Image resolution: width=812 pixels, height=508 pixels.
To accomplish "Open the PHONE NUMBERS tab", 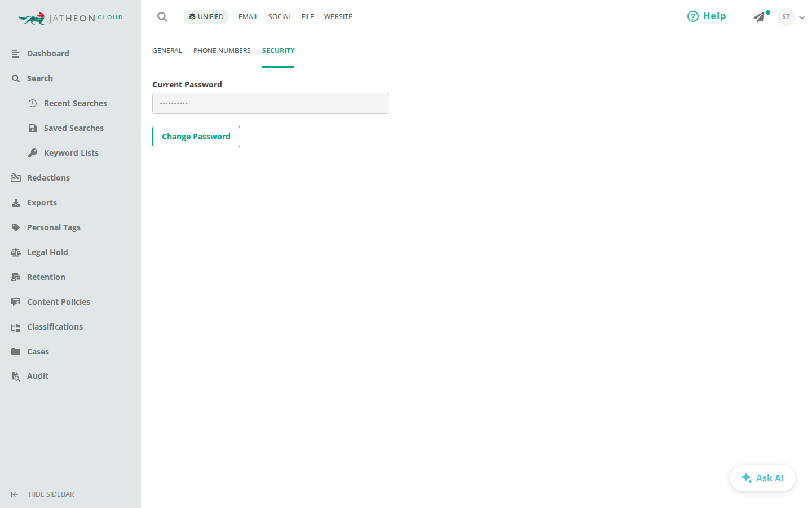I will point(222,51).
